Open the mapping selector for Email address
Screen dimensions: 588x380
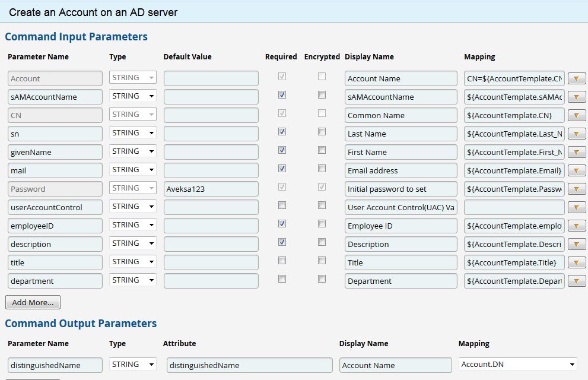pyautogui.click(x=576, y=170)
